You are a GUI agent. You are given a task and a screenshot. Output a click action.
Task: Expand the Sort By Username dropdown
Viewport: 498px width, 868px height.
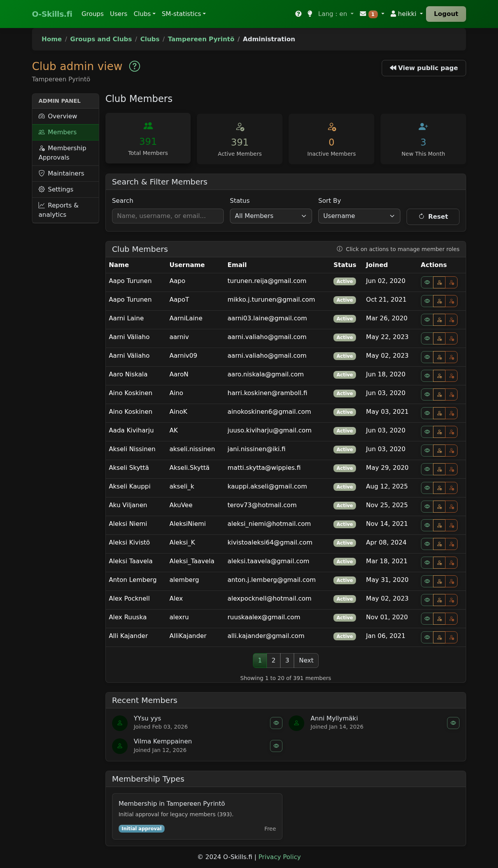pos(359,216)
